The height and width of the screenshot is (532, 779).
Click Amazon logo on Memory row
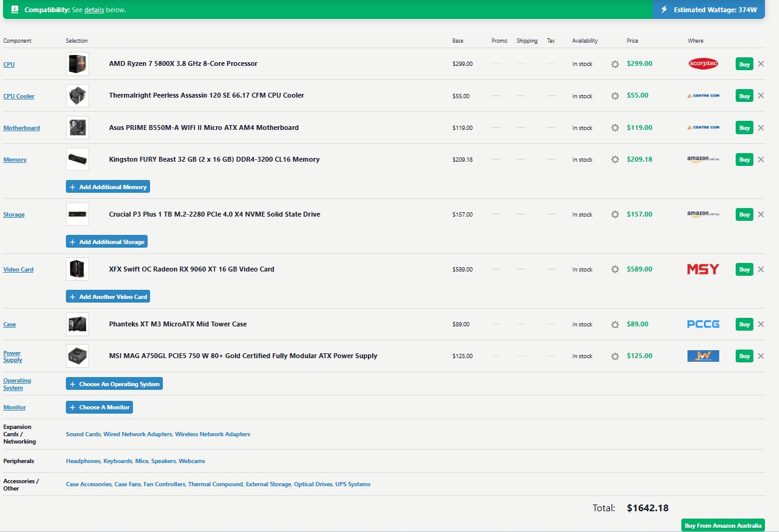click(x=703, y=159)
